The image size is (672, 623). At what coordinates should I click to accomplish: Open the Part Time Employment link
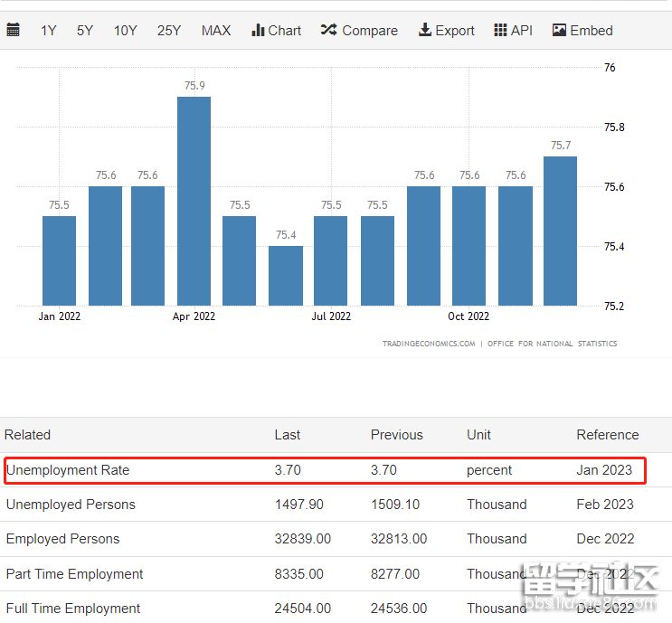[x=74, y=574]
